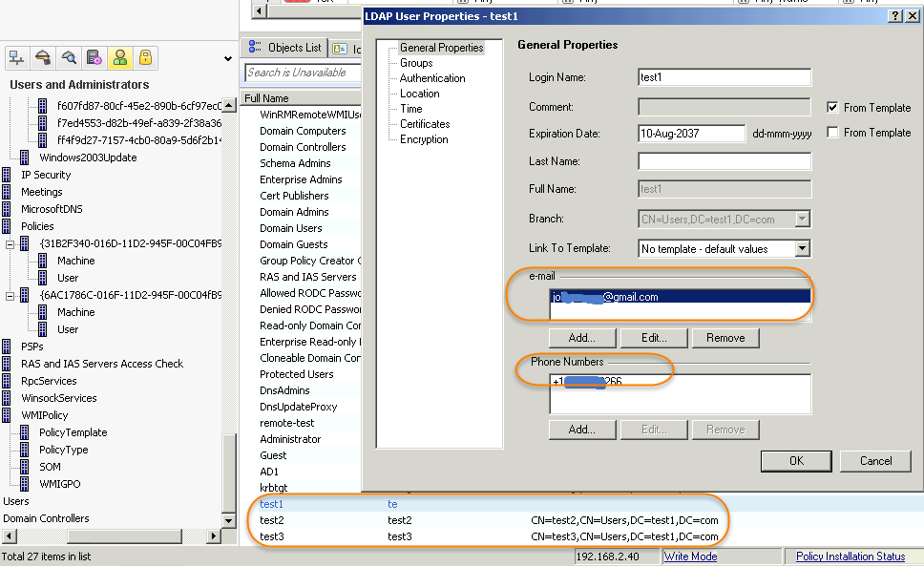Click the server configuration icon in the toolbar
The image size is (924, 567).
pos(93,58)
